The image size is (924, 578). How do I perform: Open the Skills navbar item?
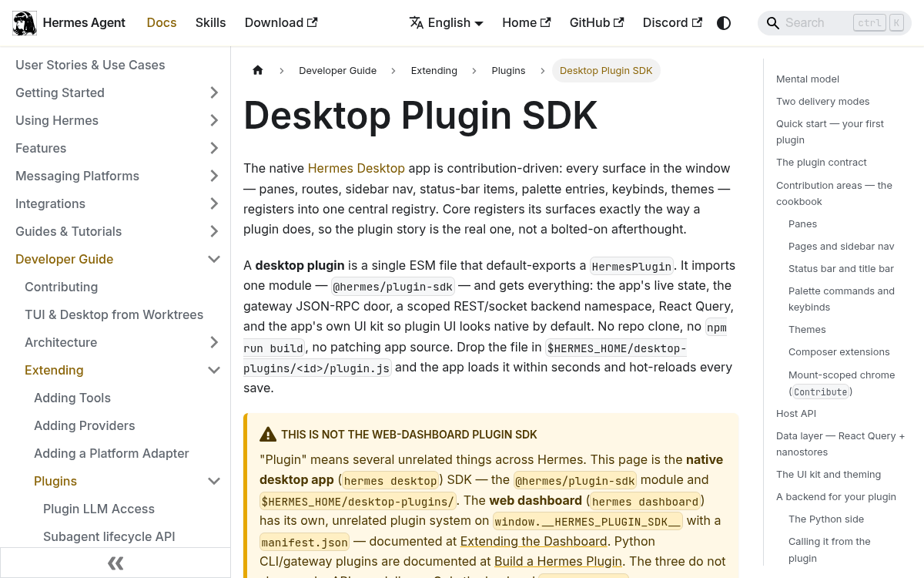[210, 23]
